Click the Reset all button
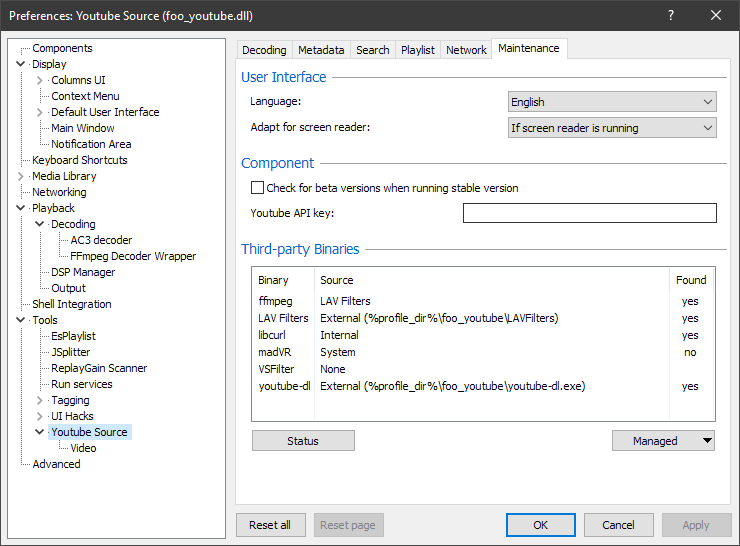Screen dimensions: 740x546 [x=270, y=525]
